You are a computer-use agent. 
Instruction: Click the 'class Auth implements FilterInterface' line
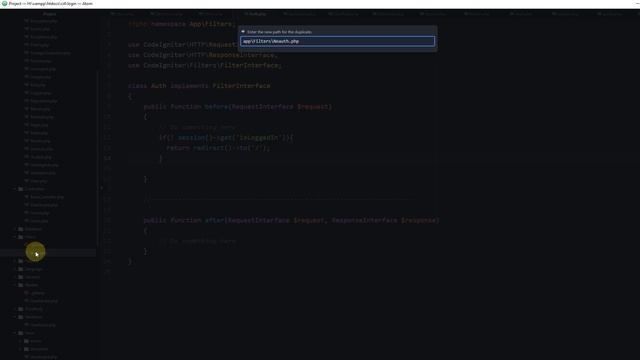tap(199, 86)
